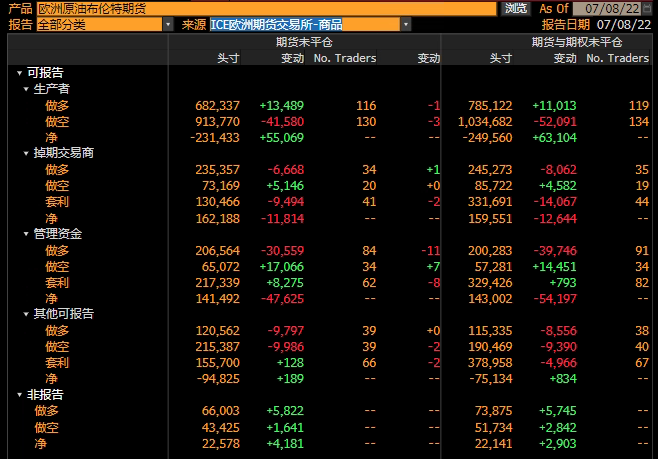Image resolution: width=658 pixels, height=459 pixels.
Task: Collapse the 其他可报告 group
Action: 26,314
